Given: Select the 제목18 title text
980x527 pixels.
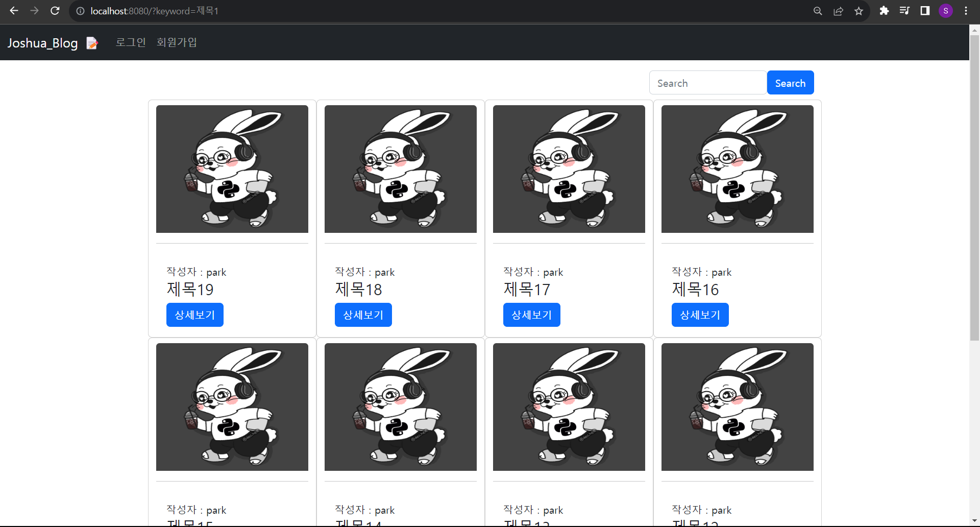Looking at the screenshot, I should click(358, 290).
